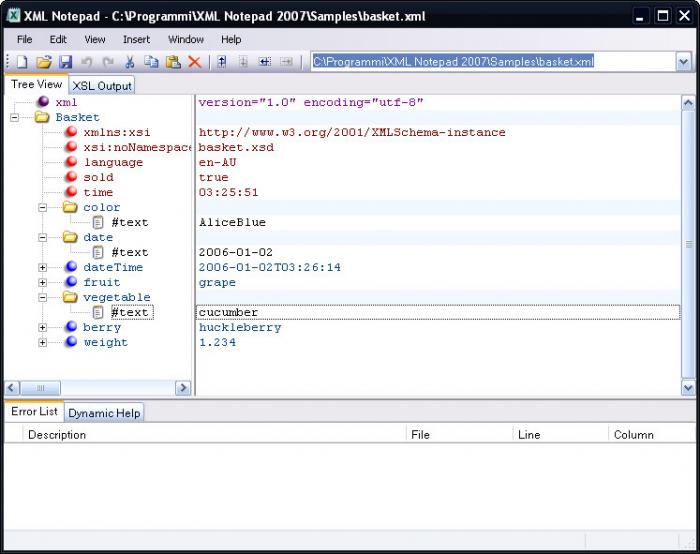700x554 pixels.
Task: Click the value pane scroll up arrow
Action: click(x=688, y=103)
